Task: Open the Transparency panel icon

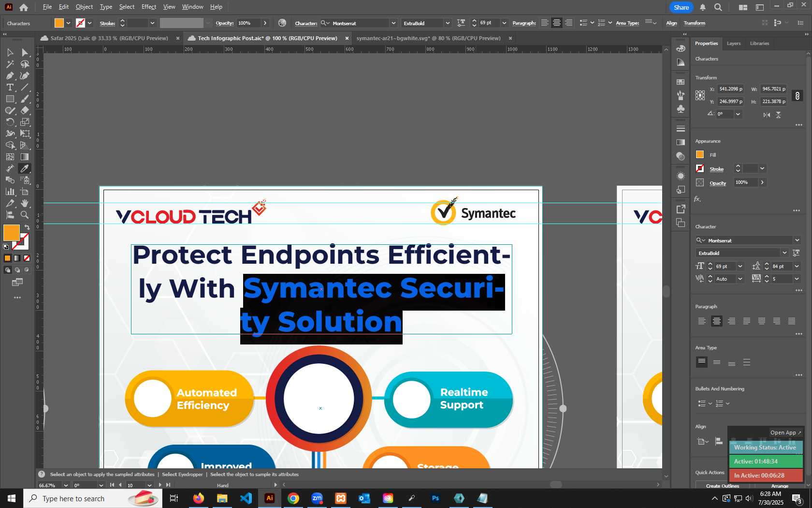Action: (x=681, y=156)
